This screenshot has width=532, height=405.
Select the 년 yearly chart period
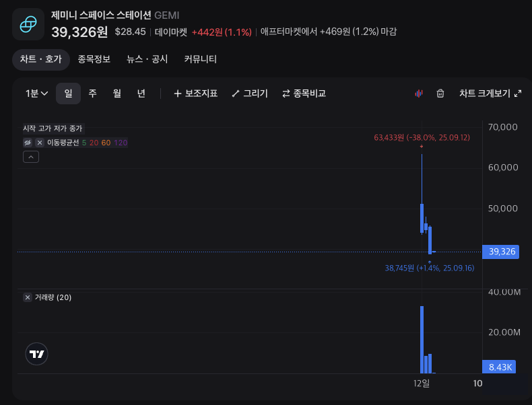point(141,94)
